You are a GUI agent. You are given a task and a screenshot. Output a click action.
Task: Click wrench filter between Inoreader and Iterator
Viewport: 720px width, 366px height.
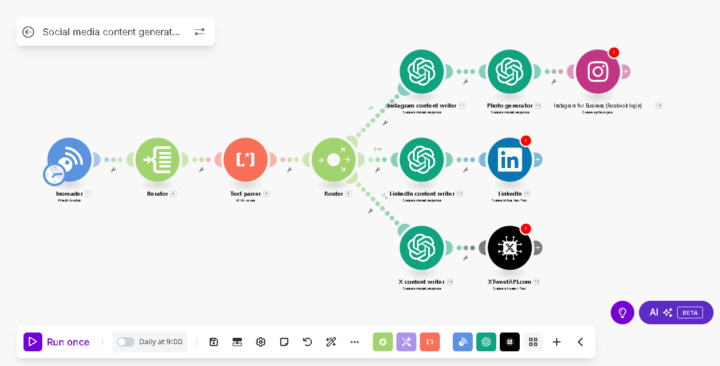[x=113, y=170]
